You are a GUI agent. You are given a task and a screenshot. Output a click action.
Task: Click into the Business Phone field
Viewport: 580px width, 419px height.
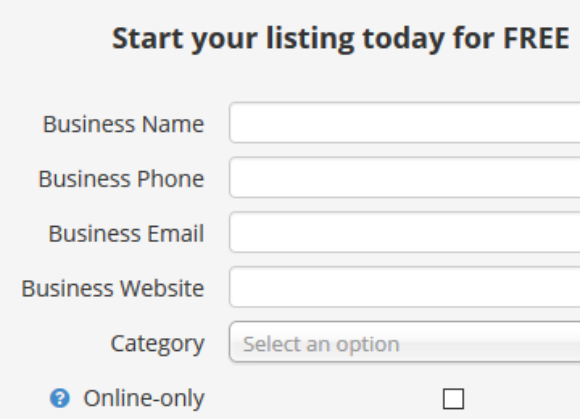point(405,178)
